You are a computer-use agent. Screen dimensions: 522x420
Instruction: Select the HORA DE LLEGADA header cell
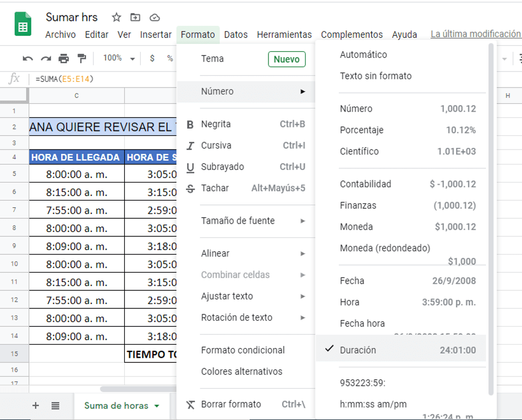pyautogui.click(x=76, y=157)
